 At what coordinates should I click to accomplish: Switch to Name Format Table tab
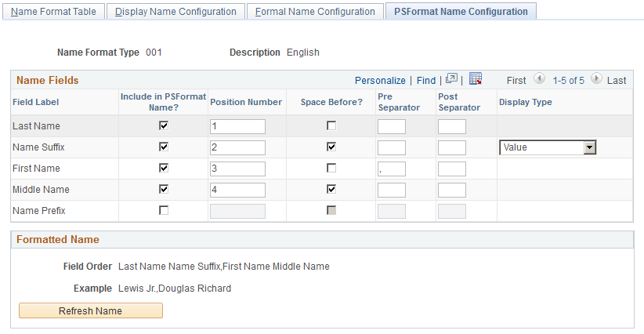53,12
